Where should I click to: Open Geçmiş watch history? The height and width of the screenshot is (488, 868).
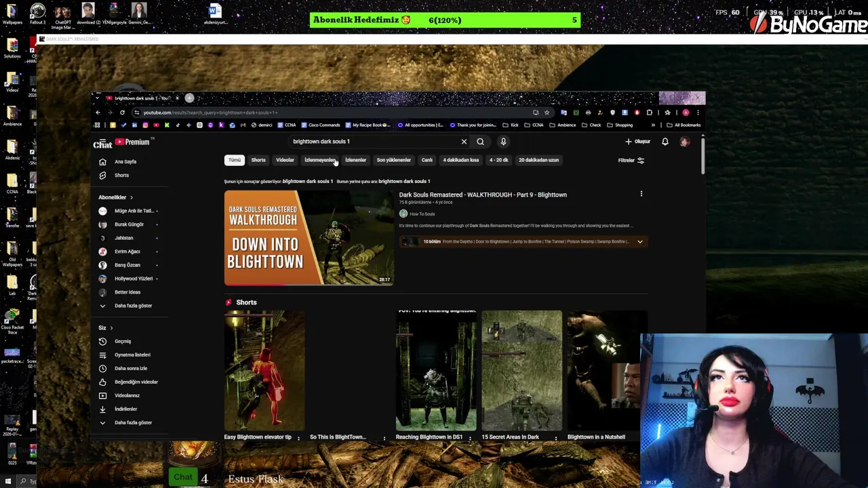pyautogui.click(x=123, y=342)
